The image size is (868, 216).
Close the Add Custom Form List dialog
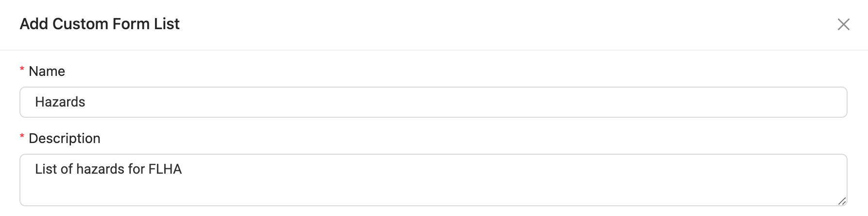(x=843, y=24)
